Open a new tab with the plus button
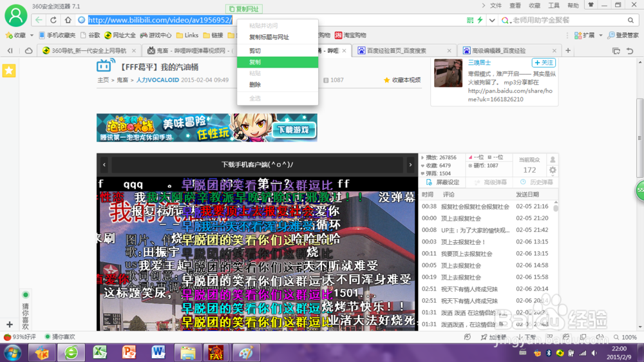 [x=568, y=50]
